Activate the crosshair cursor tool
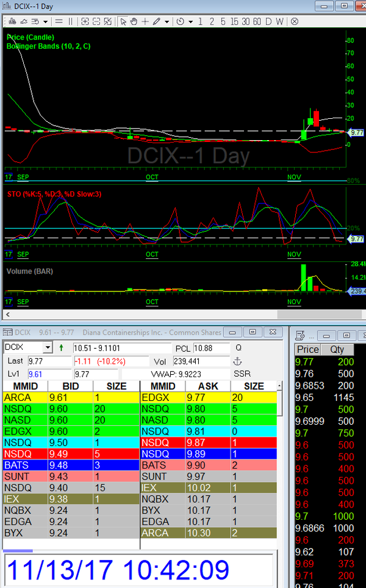Image resolution: width=366 pixels, height=588 pixels. click(x=145, y=22)
